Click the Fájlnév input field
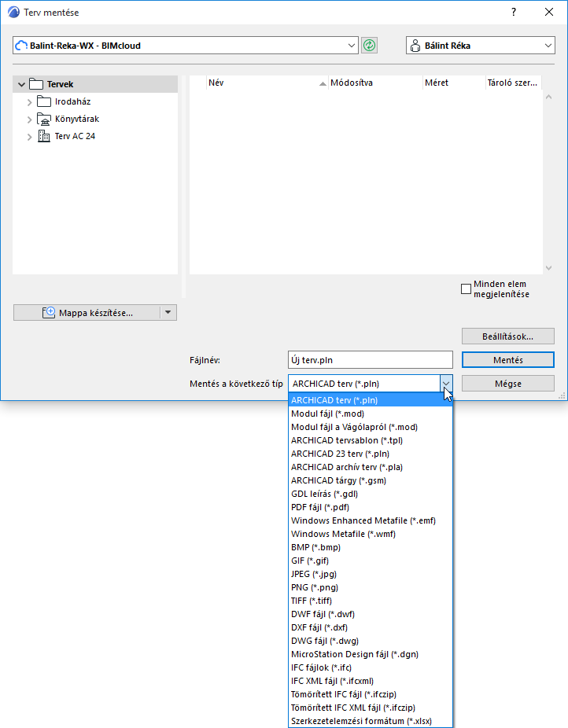Screen dimensions: 568x728 coord(371,360)
